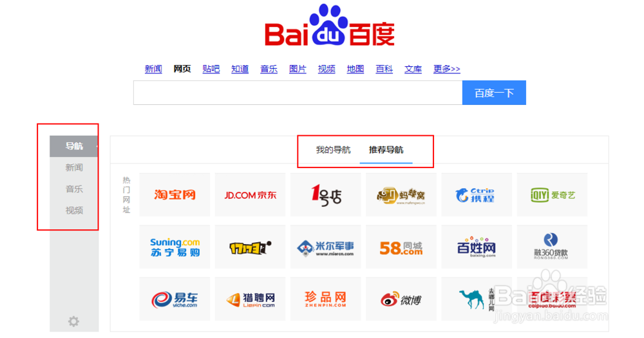Open the iQIYI 爱奇艺 tile
The width and height of the screenshot is (644, 338).
(553, 194)
